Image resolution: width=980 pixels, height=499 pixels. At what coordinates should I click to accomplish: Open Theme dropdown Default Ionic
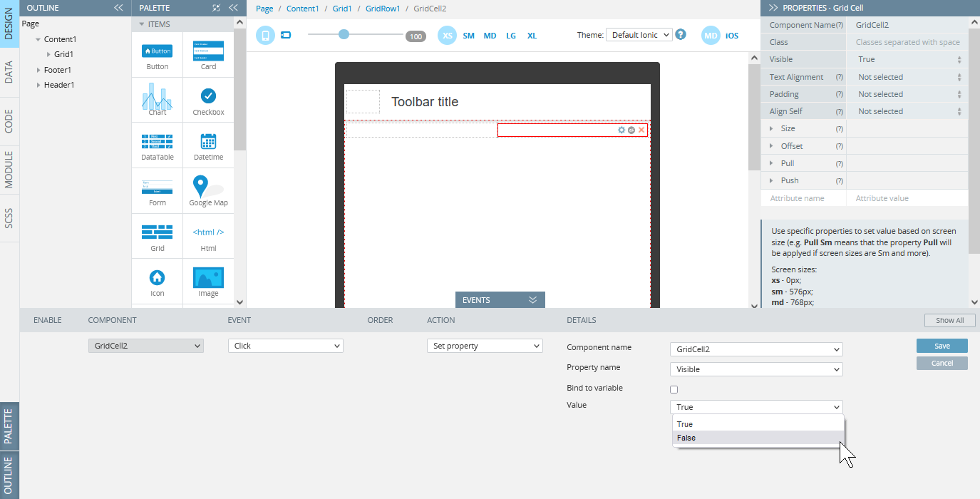tap(639, 34)
